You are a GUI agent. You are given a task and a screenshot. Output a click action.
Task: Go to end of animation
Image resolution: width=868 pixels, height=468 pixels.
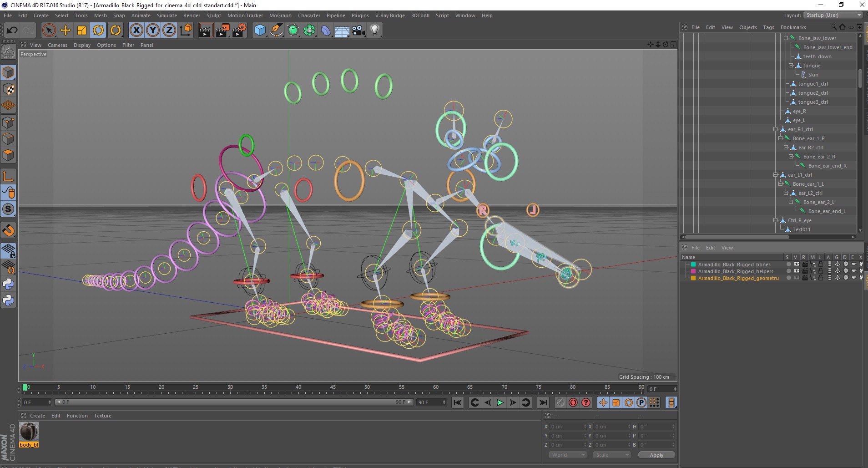[543, 402]
